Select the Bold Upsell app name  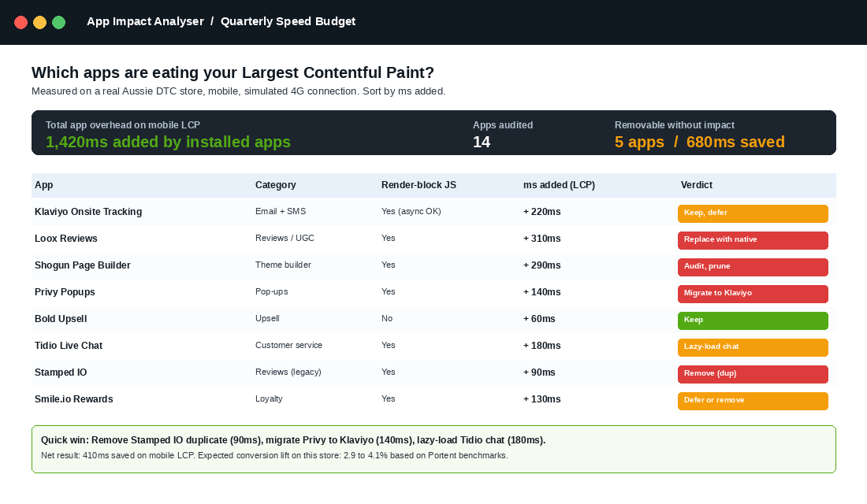pyautogui.click(x=60, y=319)
